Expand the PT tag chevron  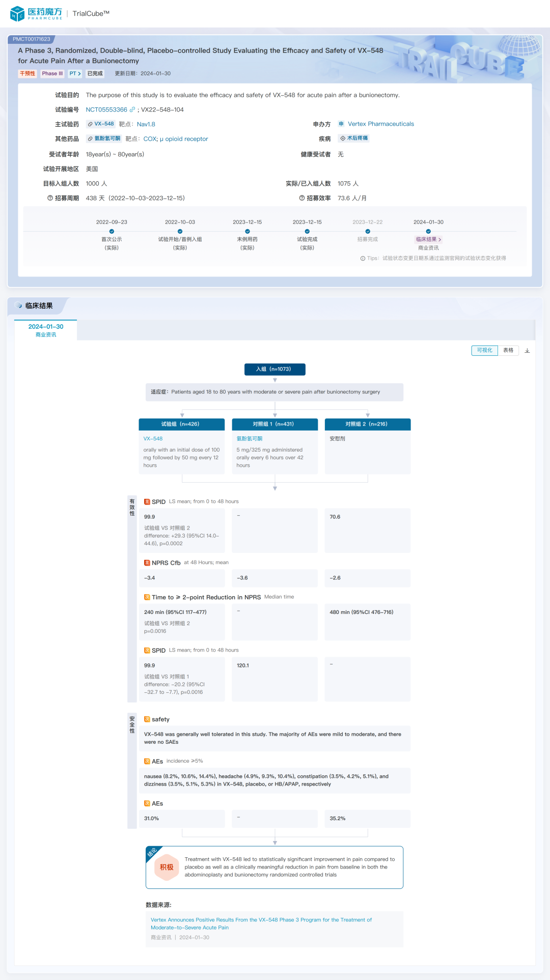[75, 73]
